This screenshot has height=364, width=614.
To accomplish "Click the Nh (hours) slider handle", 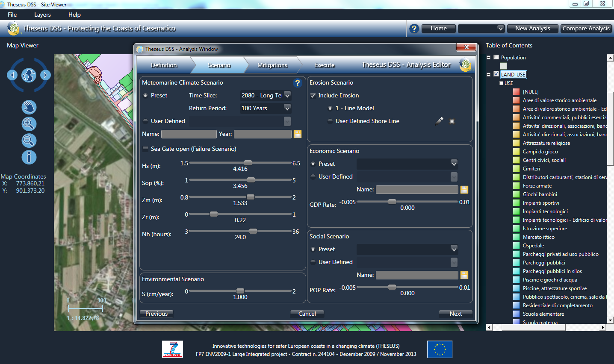I will click(253, 231).
